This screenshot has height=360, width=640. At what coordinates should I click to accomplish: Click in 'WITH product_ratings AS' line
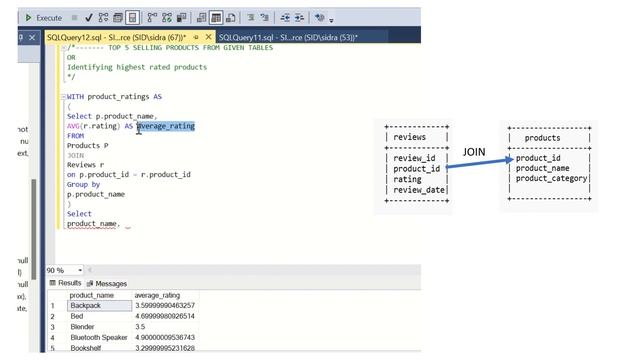(114, 97)
